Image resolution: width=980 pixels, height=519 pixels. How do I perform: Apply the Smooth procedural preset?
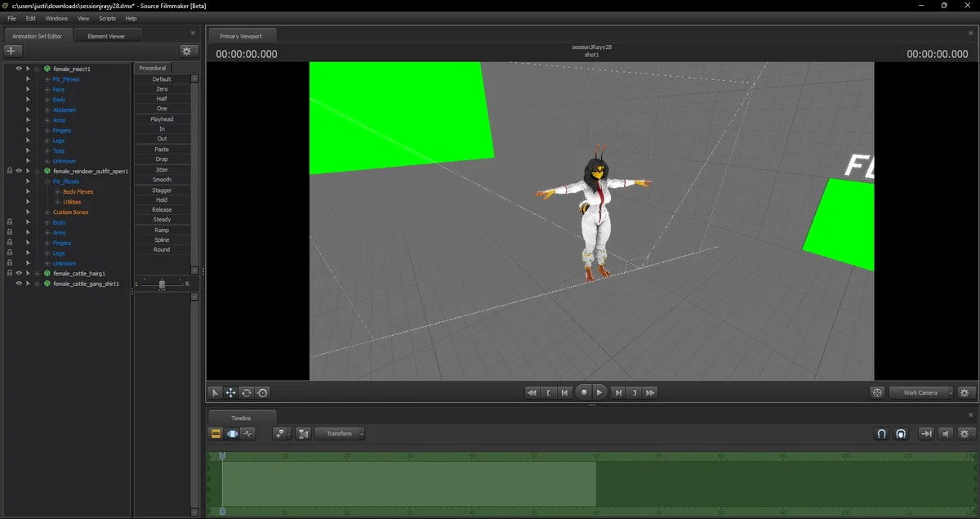pyautogui.click(x=162, y=180)
